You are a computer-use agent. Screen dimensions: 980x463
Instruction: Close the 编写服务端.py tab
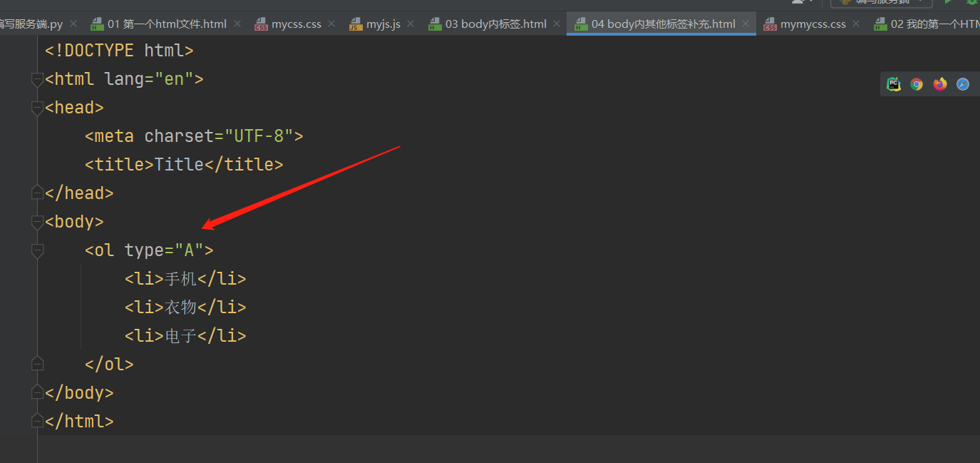pos(74,24)
